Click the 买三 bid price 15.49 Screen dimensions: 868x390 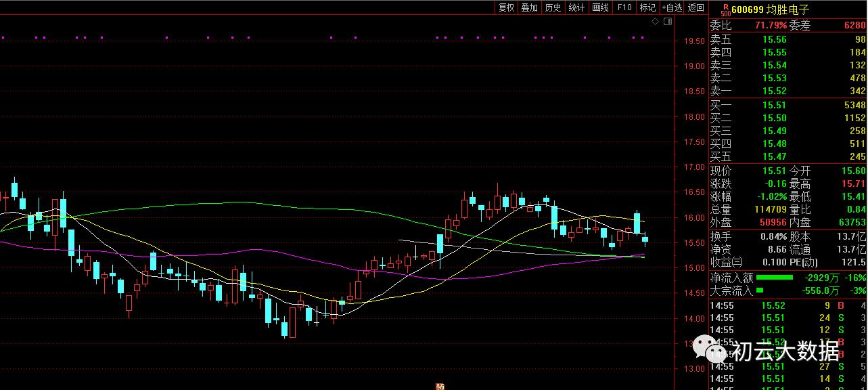click(775, 131)
